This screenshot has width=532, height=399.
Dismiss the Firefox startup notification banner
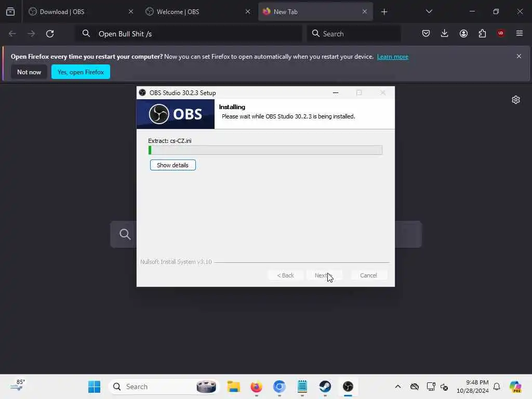(519, 56)
